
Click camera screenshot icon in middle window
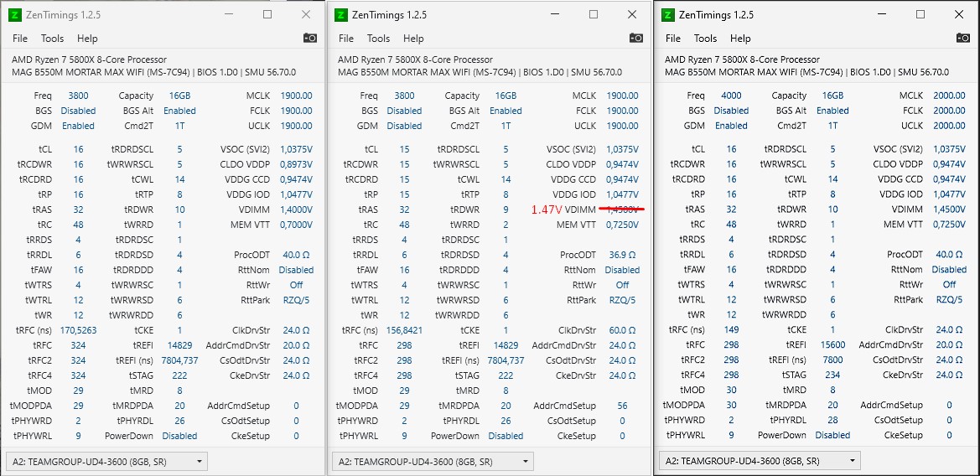click(636, 38)
